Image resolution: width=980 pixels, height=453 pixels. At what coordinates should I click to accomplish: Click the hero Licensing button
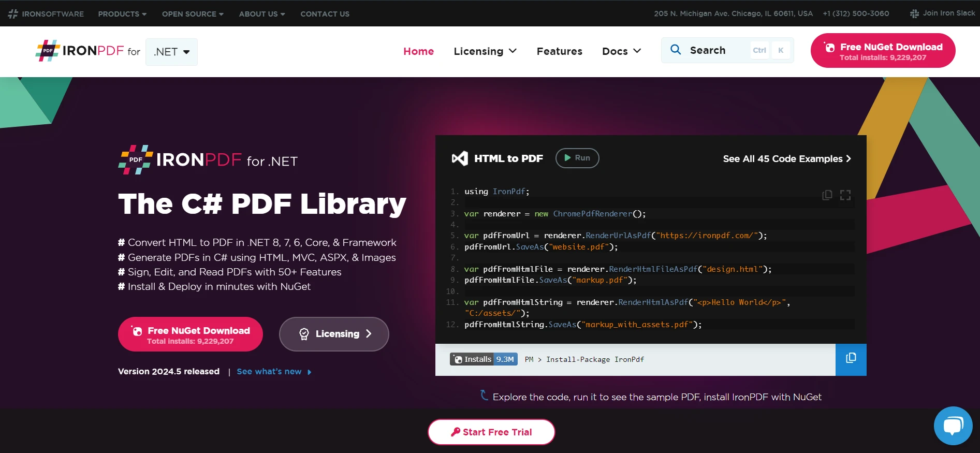point(334,334)
